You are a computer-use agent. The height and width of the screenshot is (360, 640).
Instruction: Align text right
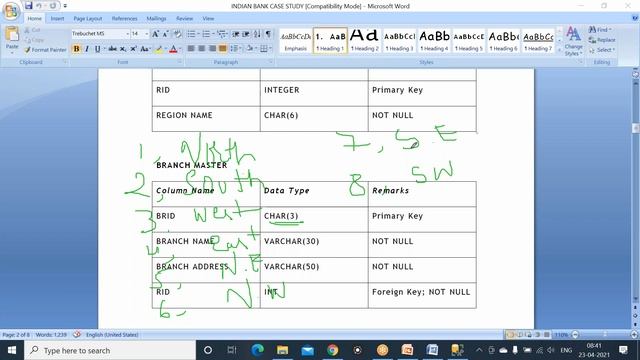coord(212,49)
